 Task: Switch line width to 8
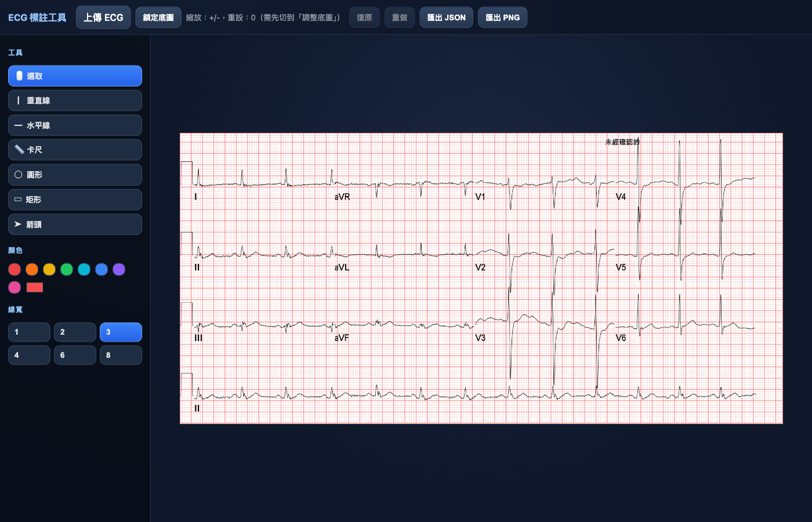[x=121, y=354]
